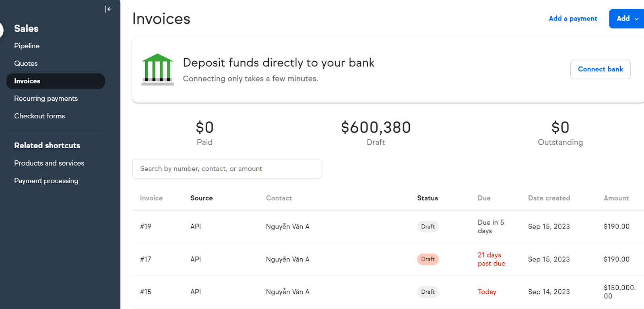This screenshot has width=644, height=309.
Task: Sort invoices by Source column
Action: [202, 198]
